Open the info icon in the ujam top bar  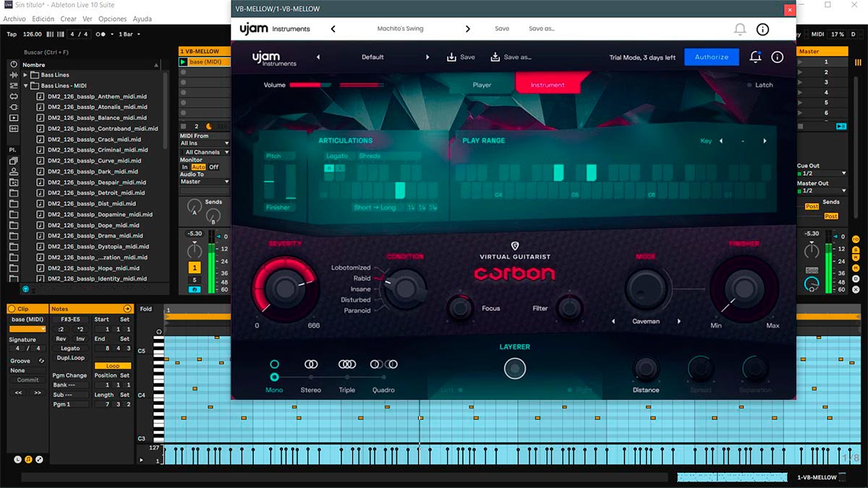click(x=762, y=29)
